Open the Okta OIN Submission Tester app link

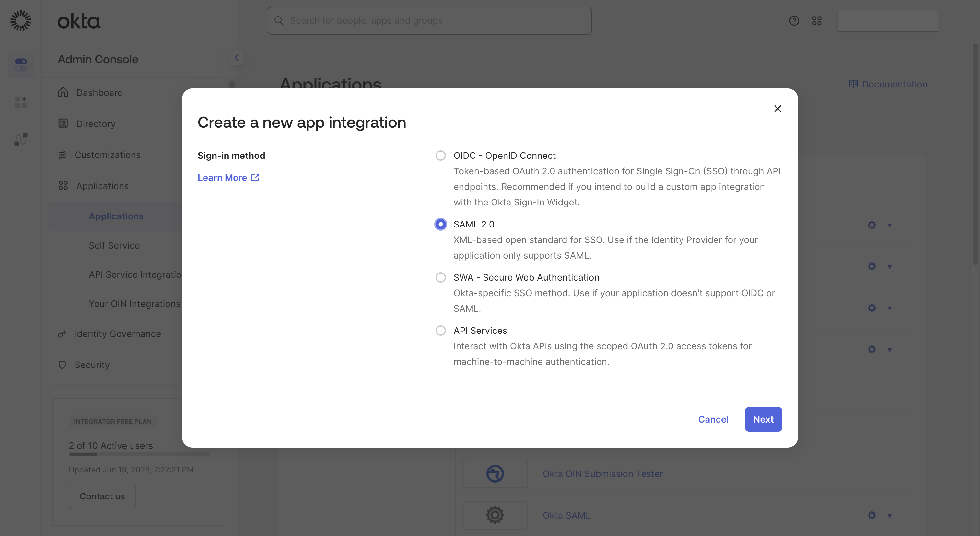click(x=602, y=474)
